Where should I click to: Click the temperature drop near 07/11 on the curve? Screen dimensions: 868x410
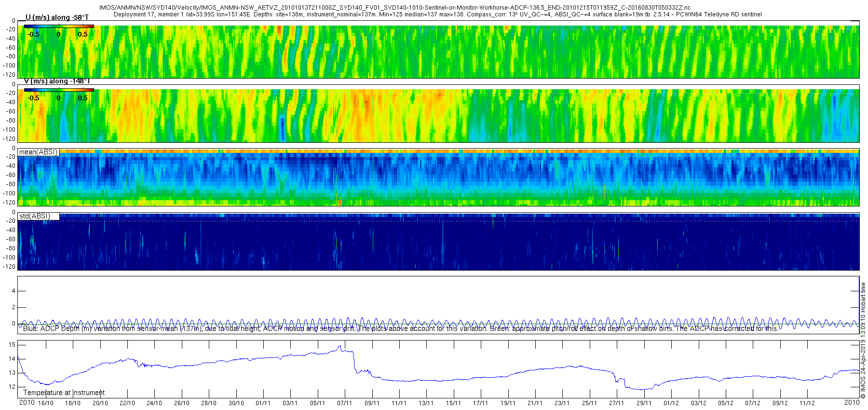tap(354, 362)
